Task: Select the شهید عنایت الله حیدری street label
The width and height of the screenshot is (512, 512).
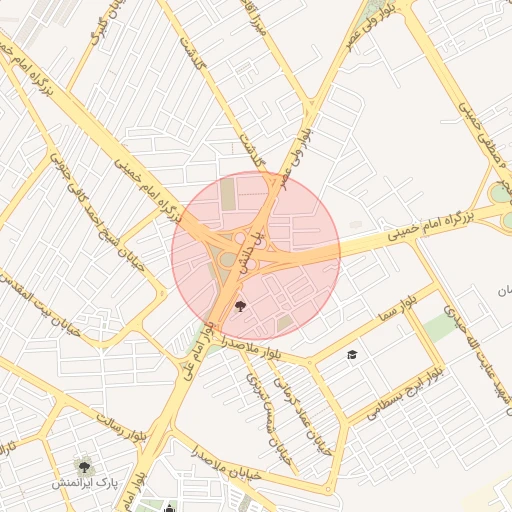Action: [478, 360]
